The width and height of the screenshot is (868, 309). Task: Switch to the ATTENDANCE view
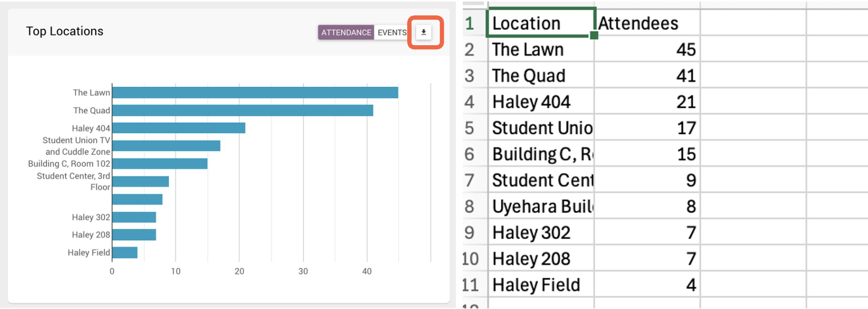click(346, 32)
